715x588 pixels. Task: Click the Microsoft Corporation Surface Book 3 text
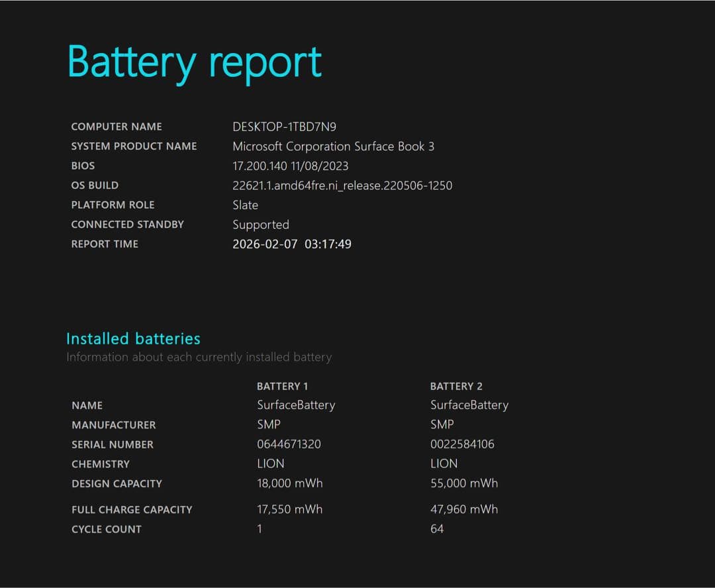tap(333, 146)
